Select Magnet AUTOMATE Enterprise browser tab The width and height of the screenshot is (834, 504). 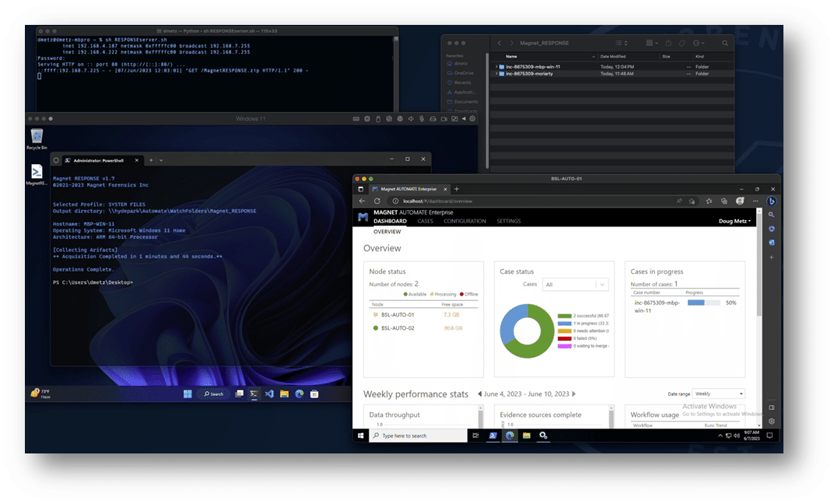(409, 189)
